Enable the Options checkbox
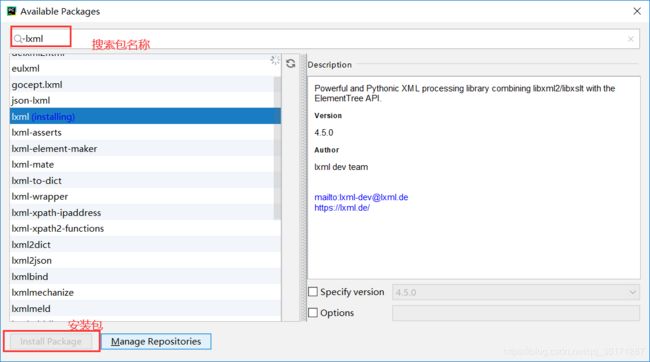 point(313,313)
